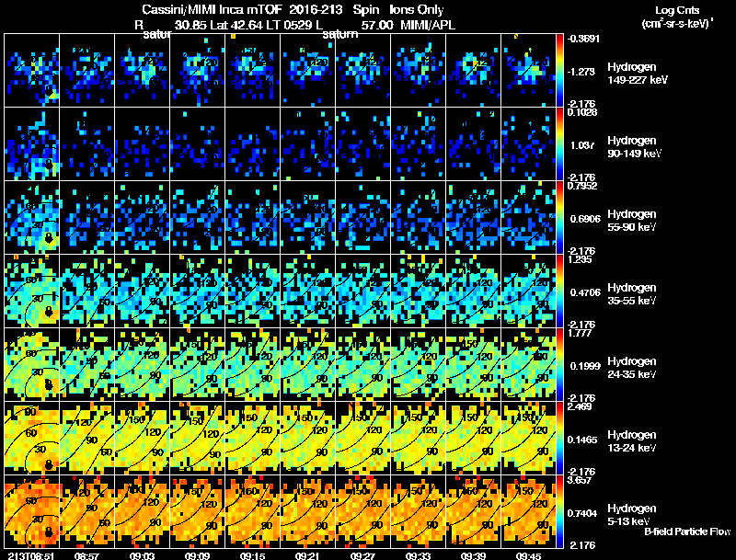736x560 pixels.
Task: Click the time label "09:21"
Action: point(308,555)
